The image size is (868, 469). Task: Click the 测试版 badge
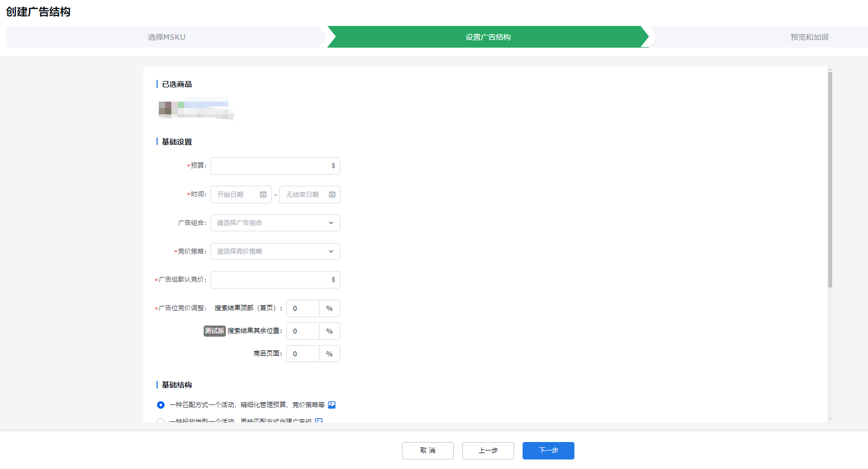pyautogui.click(x=215, y=331)
